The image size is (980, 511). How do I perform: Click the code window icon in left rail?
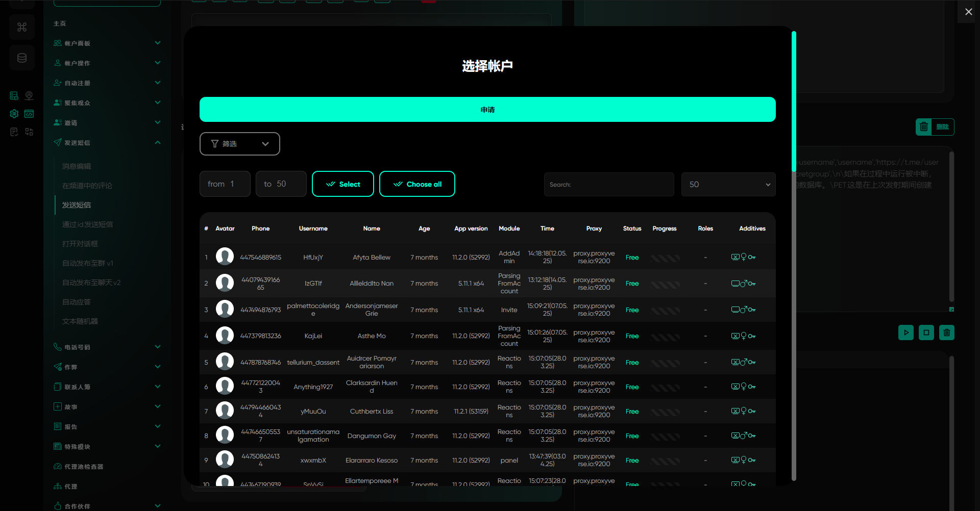(29, 114)
